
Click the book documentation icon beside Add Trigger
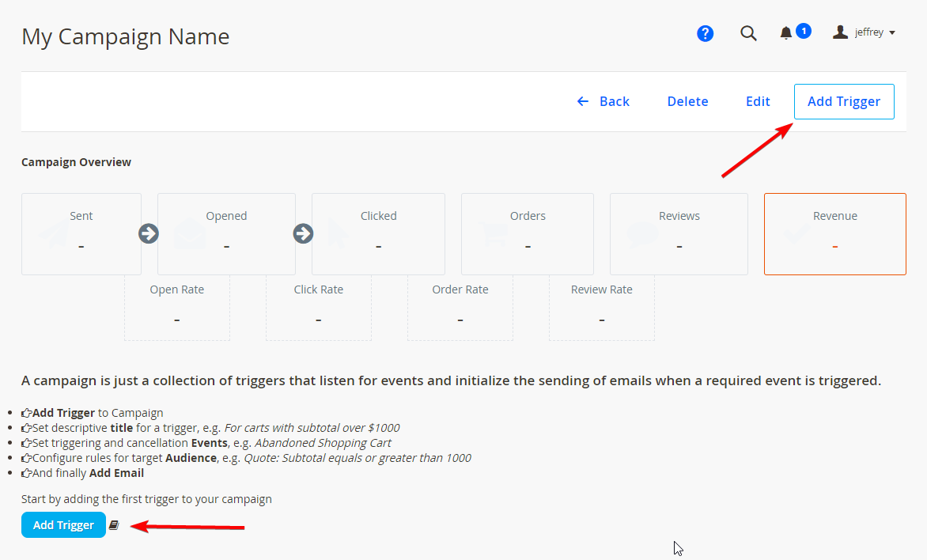[x=114, y=525]
